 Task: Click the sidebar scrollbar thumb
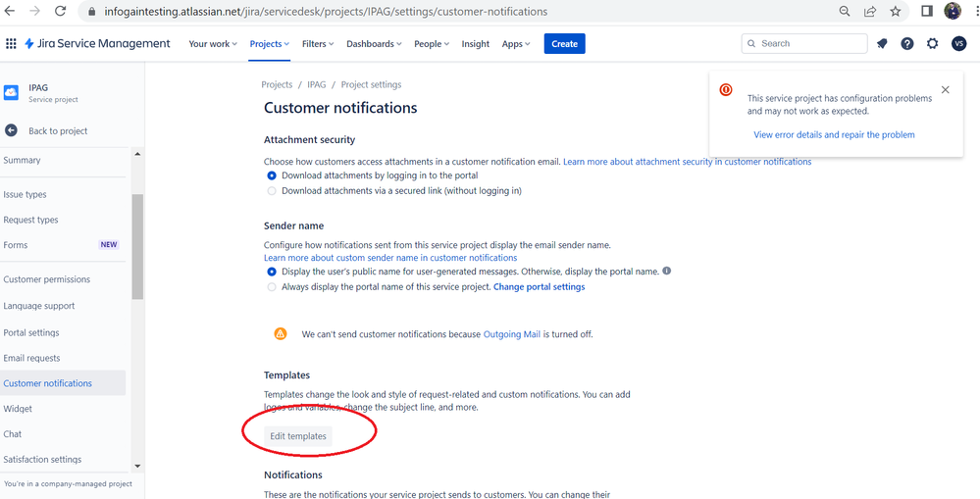[x=137, y=247]
